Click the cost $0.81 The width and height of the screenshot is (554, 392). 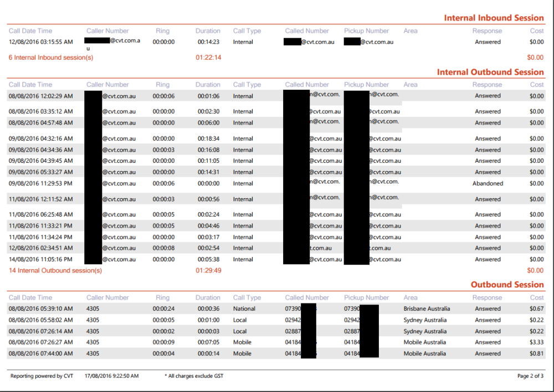point(536,353)
